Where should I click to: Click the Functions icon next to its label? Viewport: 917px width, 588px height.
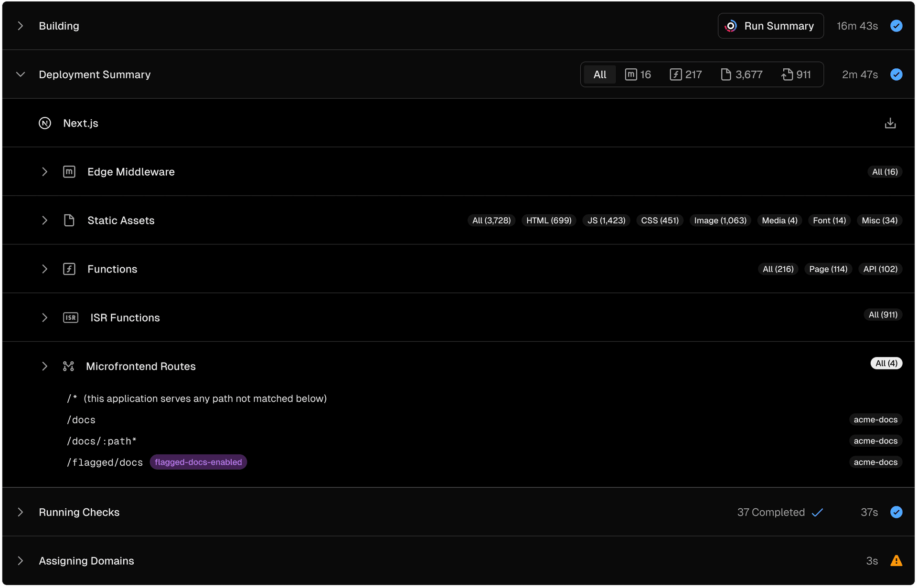tap(70, 269)
